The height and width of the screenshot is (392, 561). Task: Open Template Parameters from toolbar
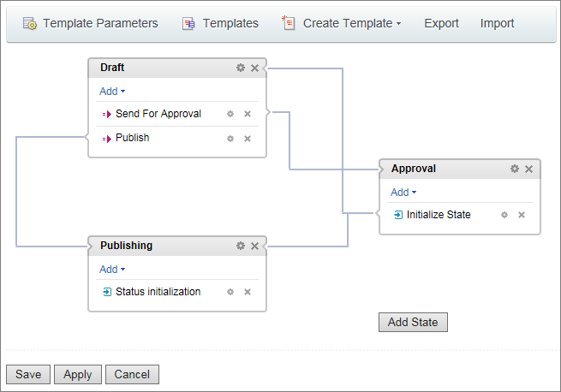[91, 24]
